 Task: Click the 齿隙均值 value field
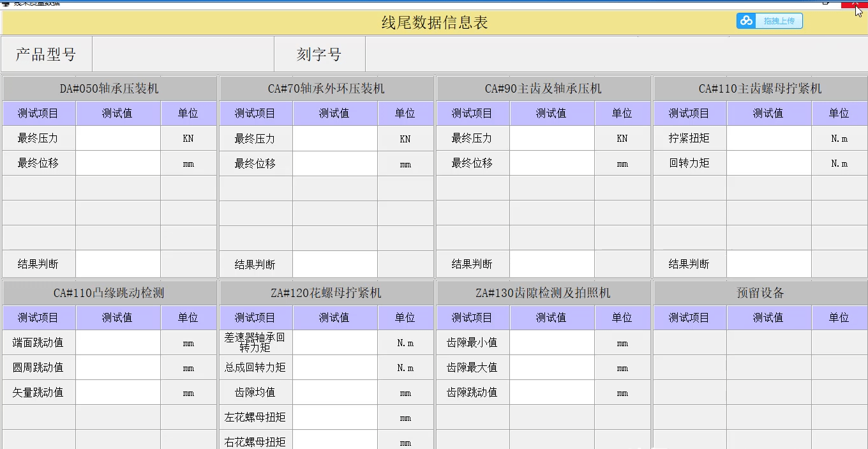[335, 392]
